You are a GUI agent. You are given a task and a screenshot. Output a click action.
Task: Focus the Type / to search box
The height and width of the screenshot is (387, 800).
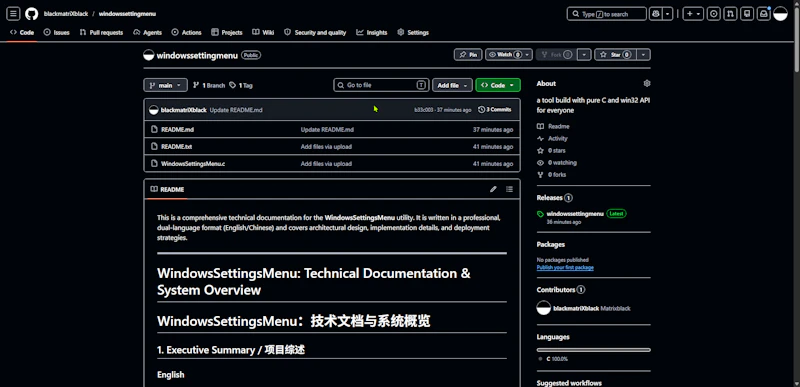click(x=607, y=14)
